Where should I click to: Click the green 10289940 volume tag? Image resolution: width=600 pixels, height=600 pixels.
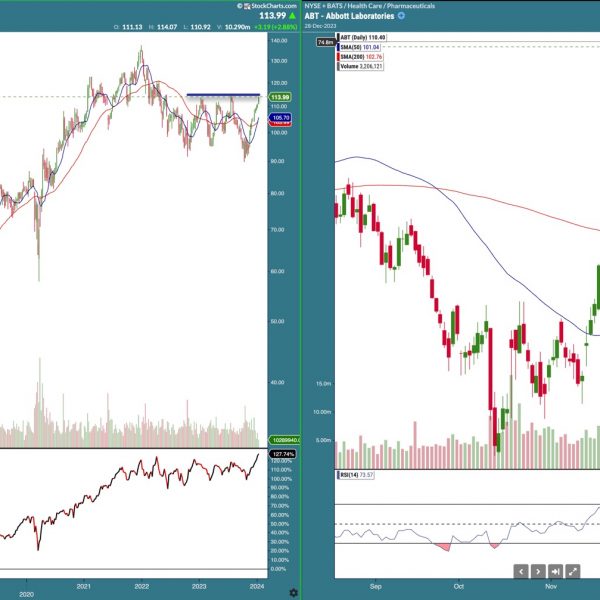tap(284, 440)
